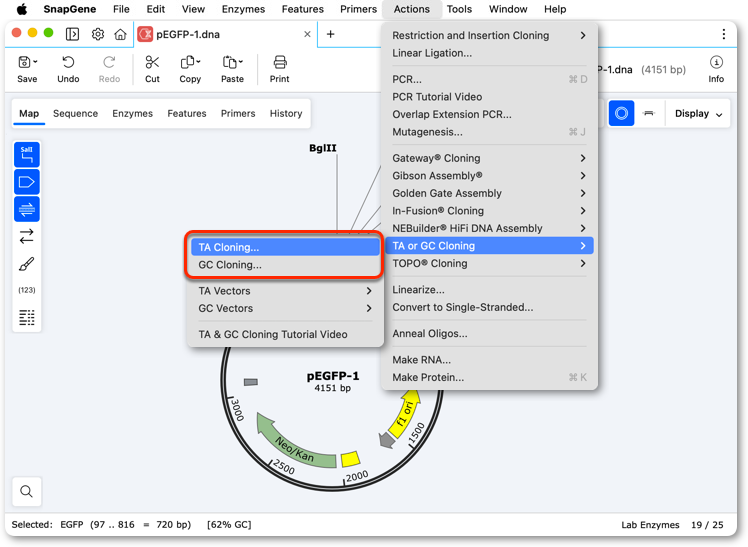Open the Display dropdown
Viewport: 748px width, 547px height.
coord(698,114)
